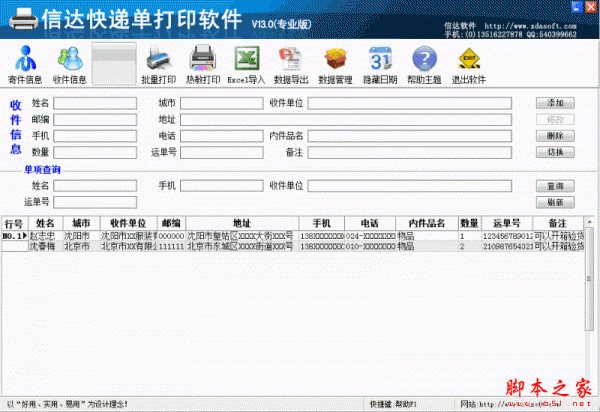Image resolution: width=600 pixels, height=412 pixels.
Task: Start 批量打印 batch print
Action: click(x=158, y=64)
